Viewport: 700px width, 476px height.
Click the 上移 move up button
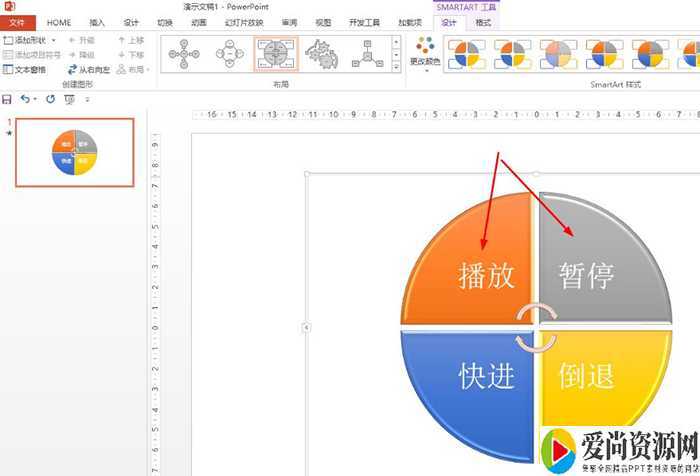point(131,41)
